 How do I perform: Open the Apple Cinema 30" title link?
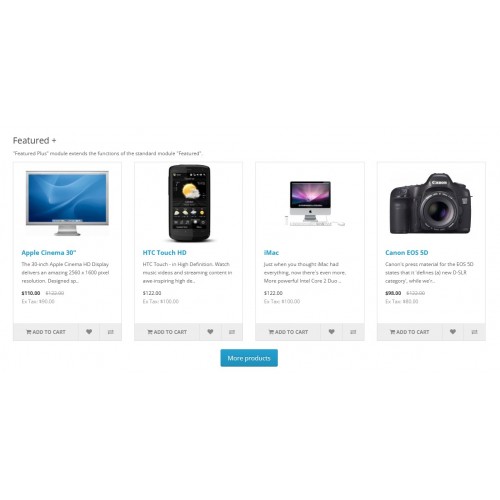(x=49, y=253)
